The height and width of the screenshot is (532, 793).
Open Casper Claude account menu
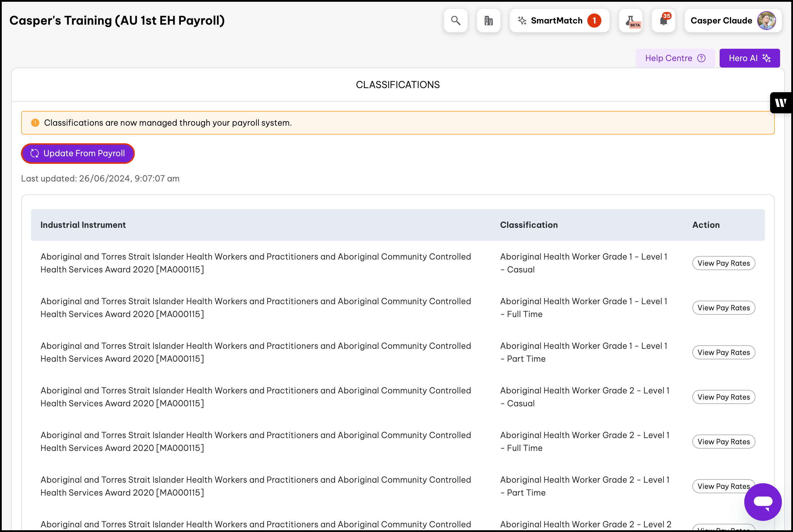coord(721,21)
